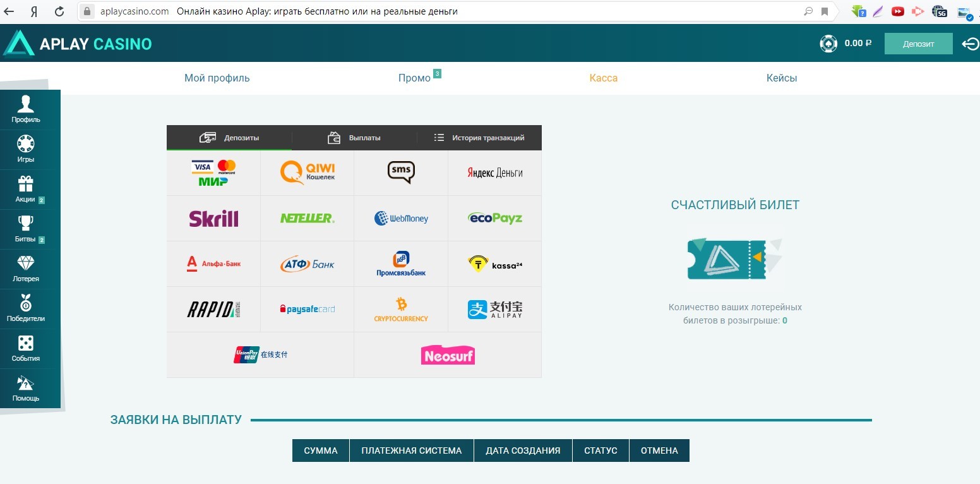Choose UnionPay payment method
This screenshot has height=484, width=980.
tap(260, 355)
